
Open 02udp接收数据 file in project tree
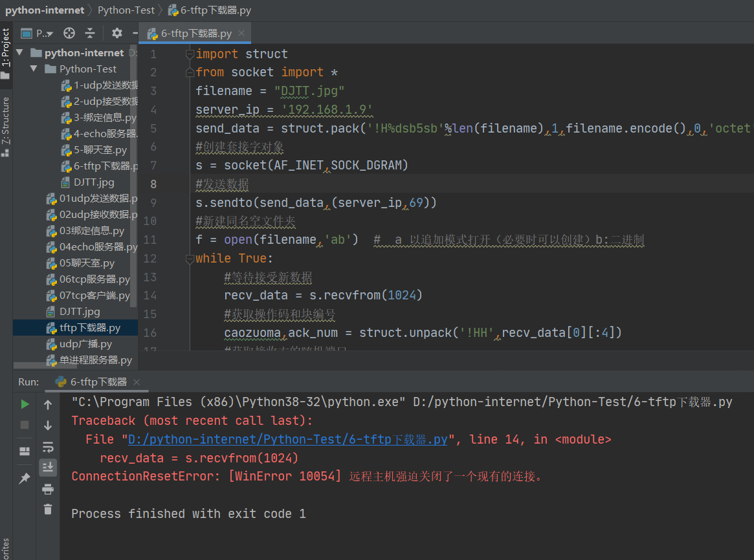[x=92, y=215]
